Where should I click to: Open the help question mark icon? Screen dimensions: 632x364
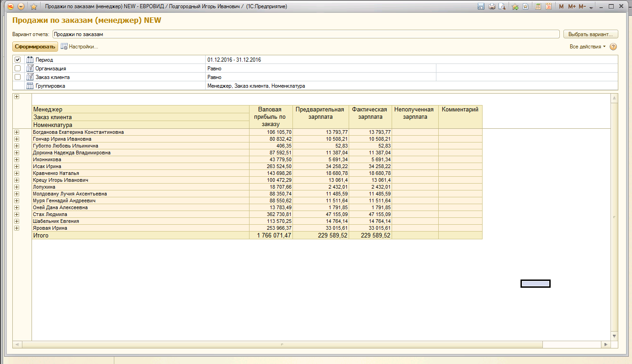613,47
